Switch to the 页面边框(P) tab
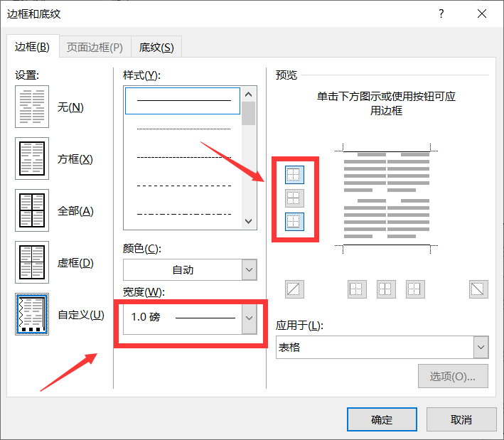Viewport: 504px width, 440px height. (95, 48)
